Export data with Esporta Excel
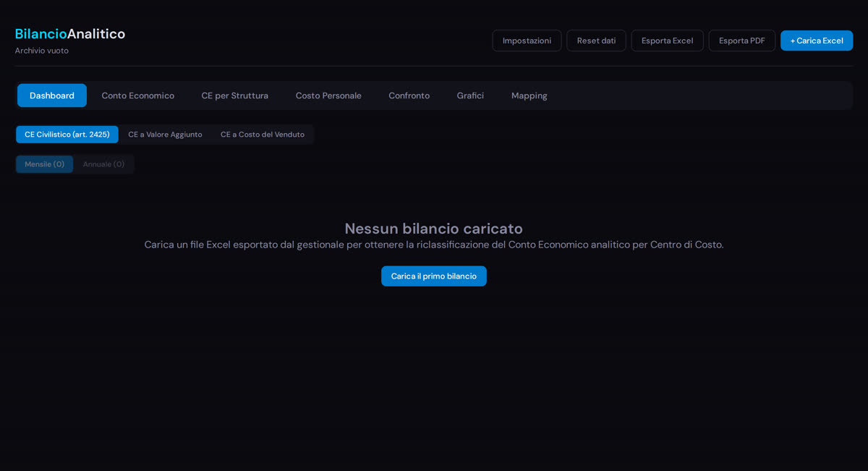The height and width of the screenshot is (471, 868). click(x=667, y=41)
